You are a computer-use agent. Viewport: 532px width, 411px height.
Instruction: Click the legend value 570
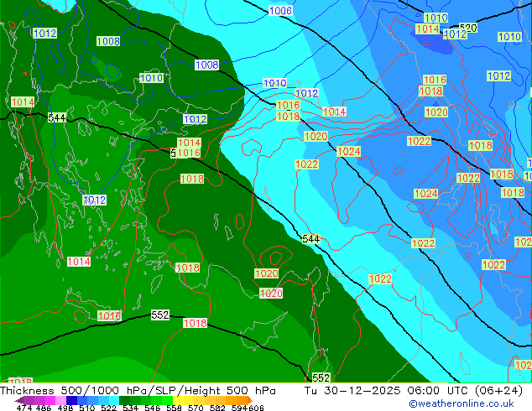tap(196, 408)
